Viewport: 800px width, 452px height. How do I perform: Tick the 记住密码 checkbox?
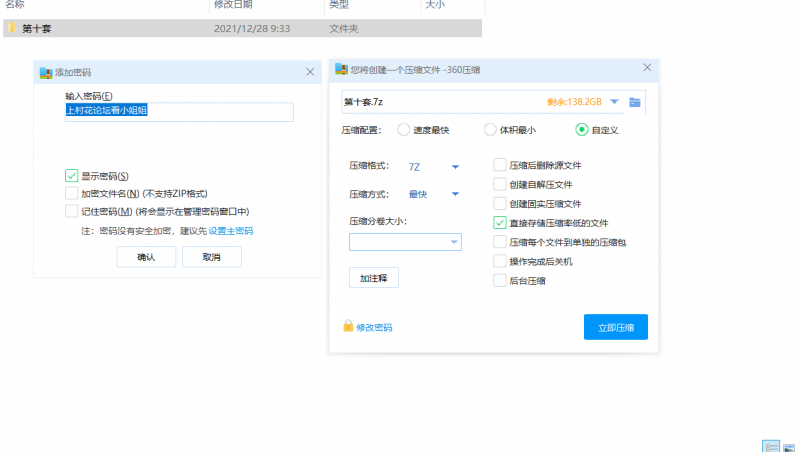71,211
